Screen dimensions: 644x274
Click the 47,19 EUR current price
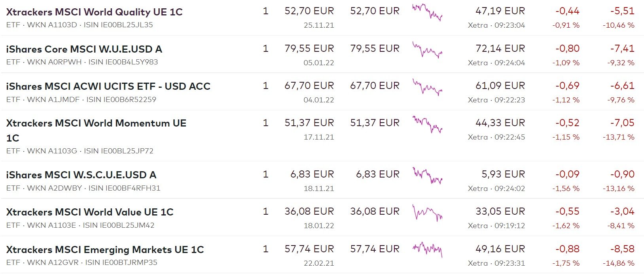tap(500, 11)
